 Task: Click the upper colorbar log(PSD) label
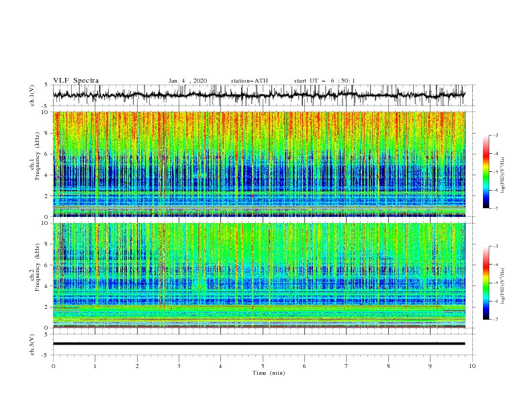502,175
